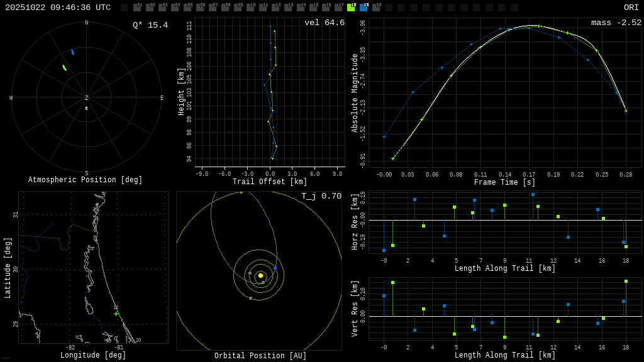Open the Atmospheric Position plot title

coord(86,180)
